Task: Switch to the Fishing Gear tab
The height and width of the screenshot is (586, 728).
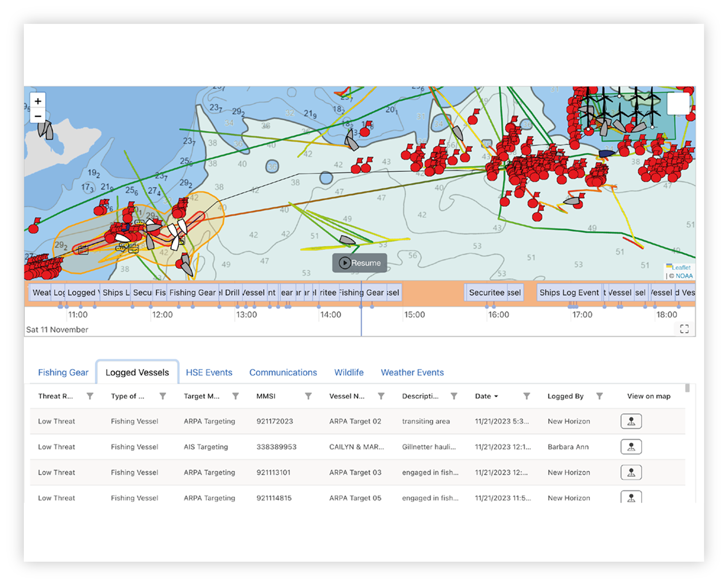Action: click(63, 372)
